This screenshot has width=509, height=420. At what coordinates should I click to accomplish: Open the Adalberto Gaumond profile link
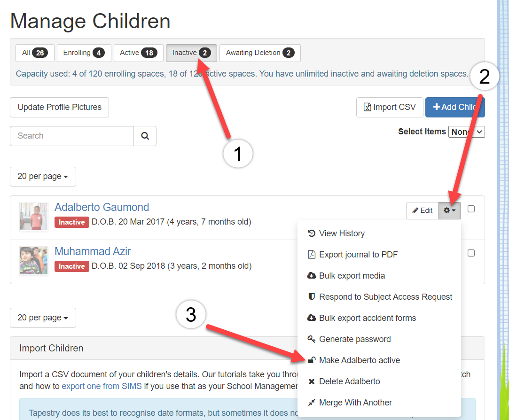(102, 207)
